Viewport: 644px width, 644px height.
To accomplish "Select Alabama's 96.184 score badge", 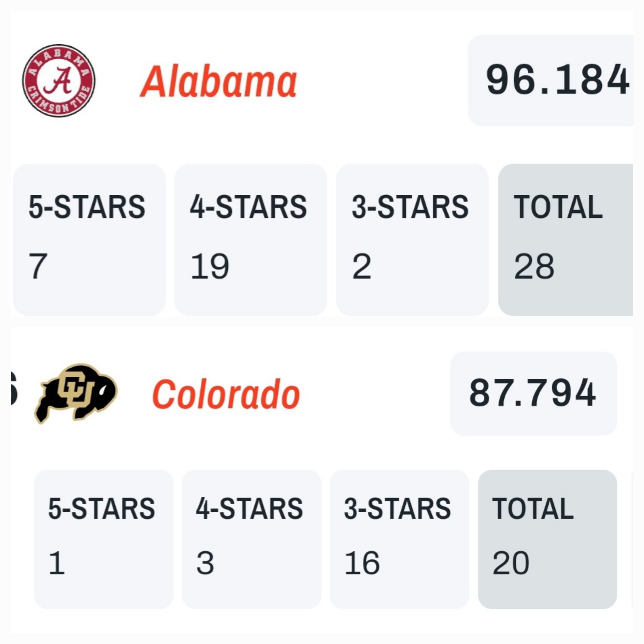I will pyautogui.click(x=550, y=80).
